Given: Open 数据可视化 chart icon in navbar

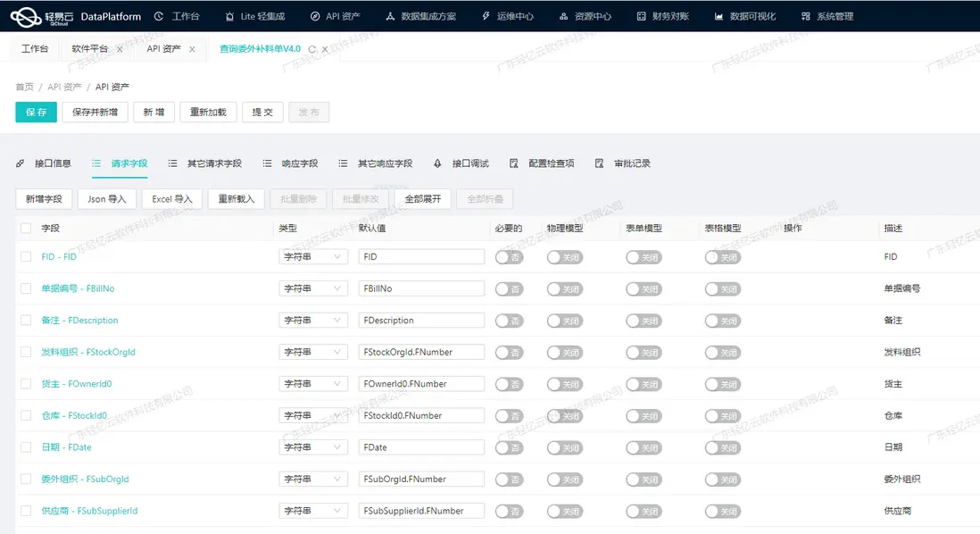Looking at the screenshot, I should (x=718, y=16).
